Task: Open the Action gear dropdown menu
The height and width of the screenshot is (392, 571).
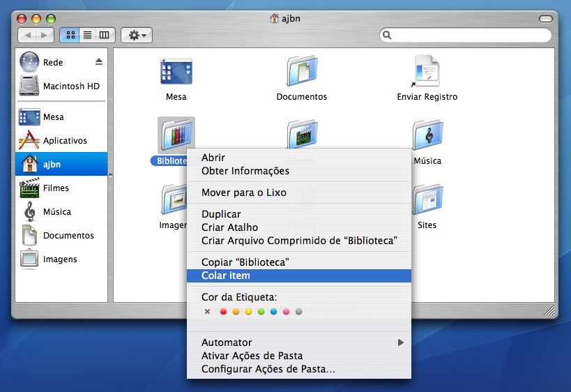Action: (137, 35)
